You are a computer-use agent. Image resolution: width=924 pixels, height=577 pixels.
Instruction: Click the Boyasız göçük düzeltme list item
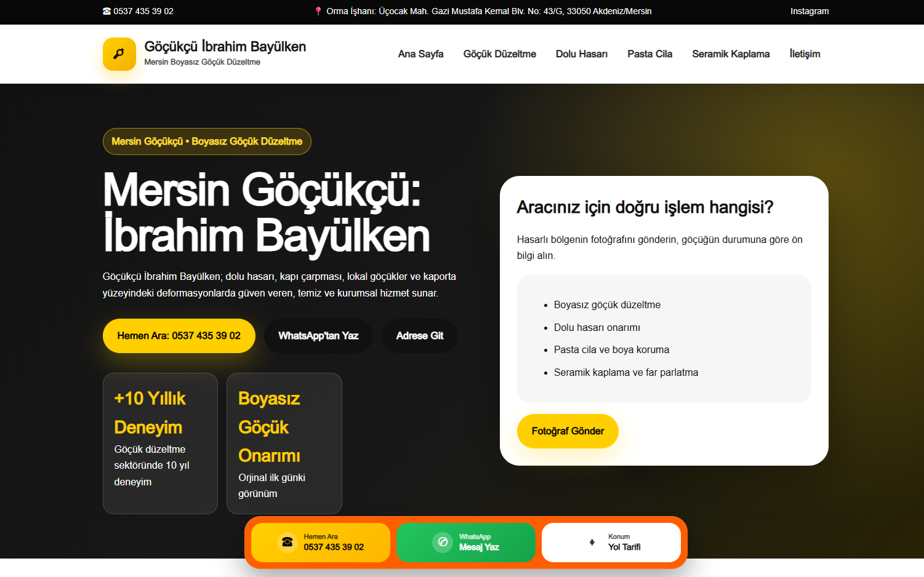[607, 305]
